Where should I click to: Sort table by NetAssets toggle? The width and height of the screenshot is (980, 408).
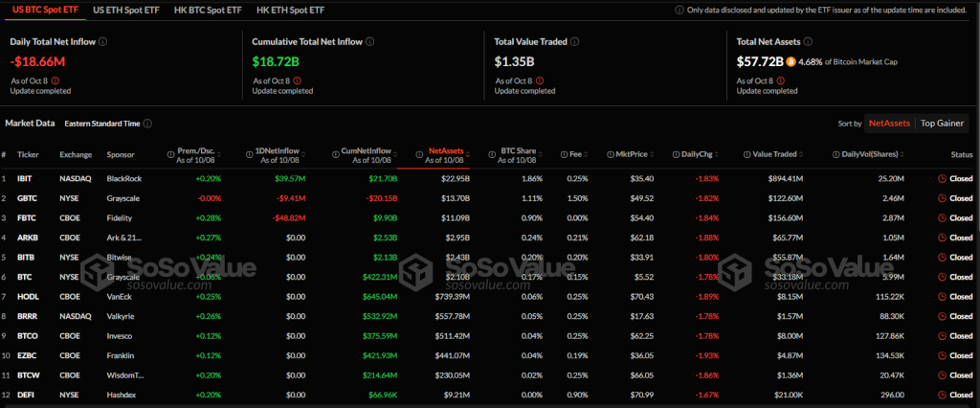(x=888, y=124)
